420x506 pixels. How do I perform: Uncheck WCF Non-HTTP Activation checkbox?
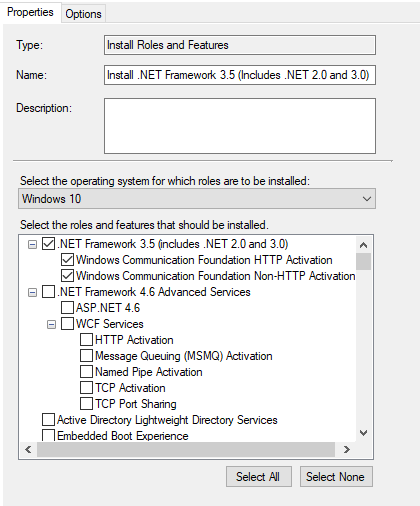click(67, 276)
